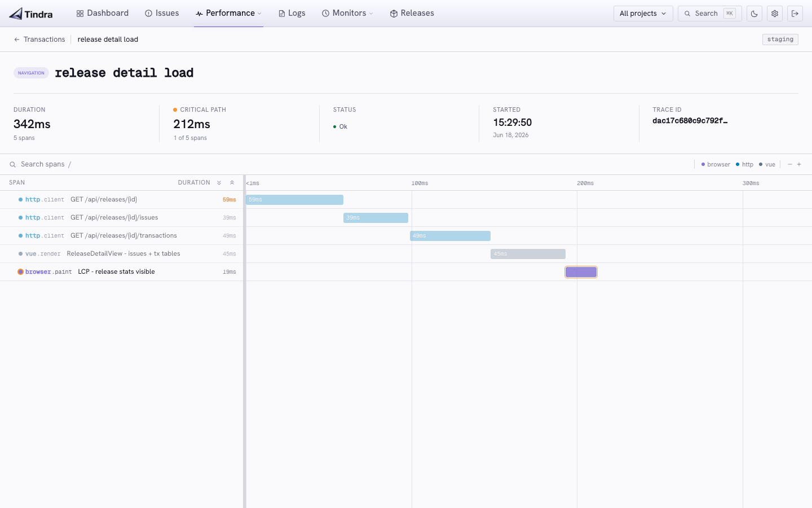The width and height of the screenshot is (812, 508).
Task: Expand the Monitors menu
Action: [347, 13]
